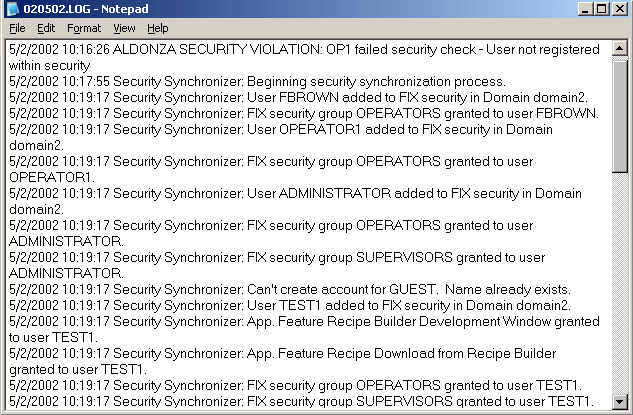Click the 'User FBROWN added to FIX security' line
Screen dimensions: 633x415
coord(298,97)
